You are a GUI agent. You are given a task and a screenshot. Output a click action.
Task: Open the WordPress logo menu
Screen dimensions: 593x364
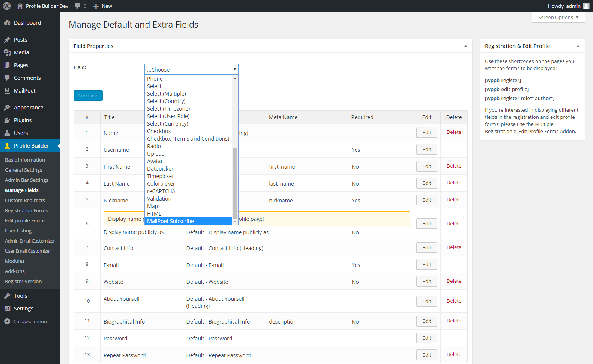pyautogui.click(x=7, y=6)
